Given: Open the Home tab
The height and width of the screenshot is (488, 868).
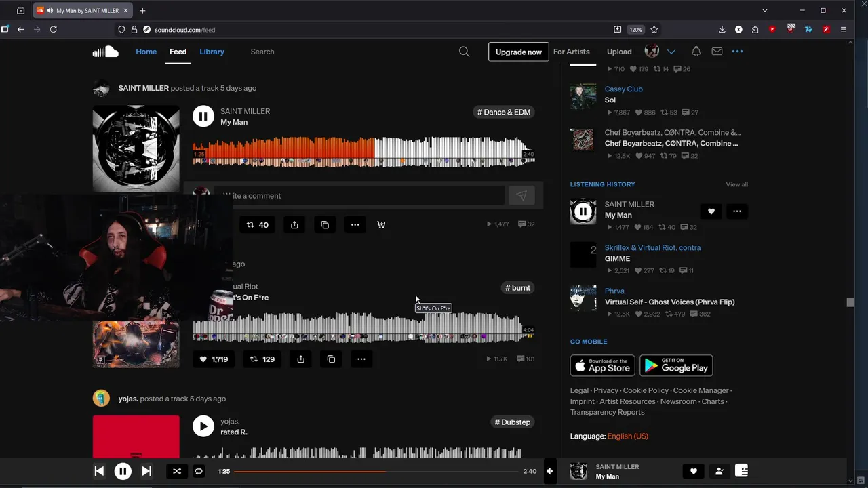Looking at the screenshot, I should [x=146, y=52].
